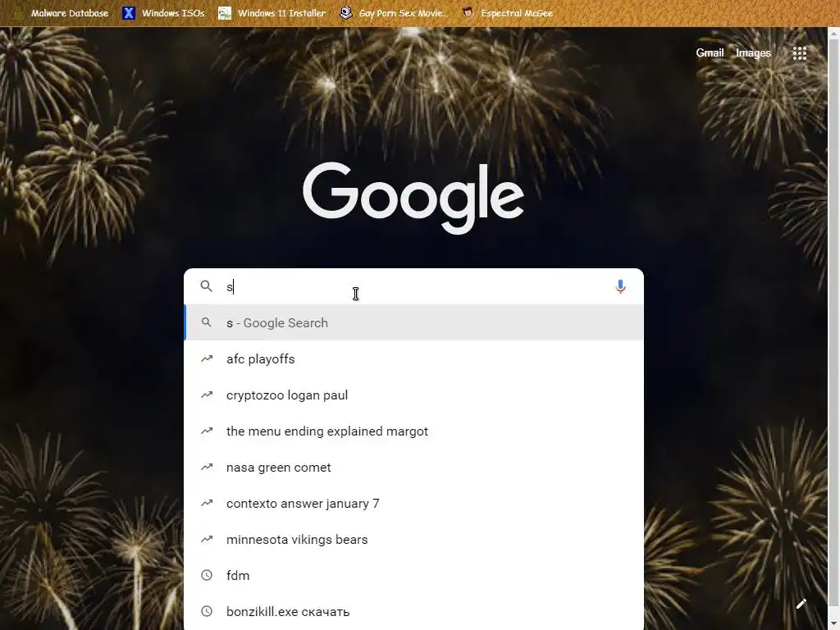This screenshot has width=840, height=630.
Task: Click the Windows ISOs blue X favicon
Action: pos(129,13)
